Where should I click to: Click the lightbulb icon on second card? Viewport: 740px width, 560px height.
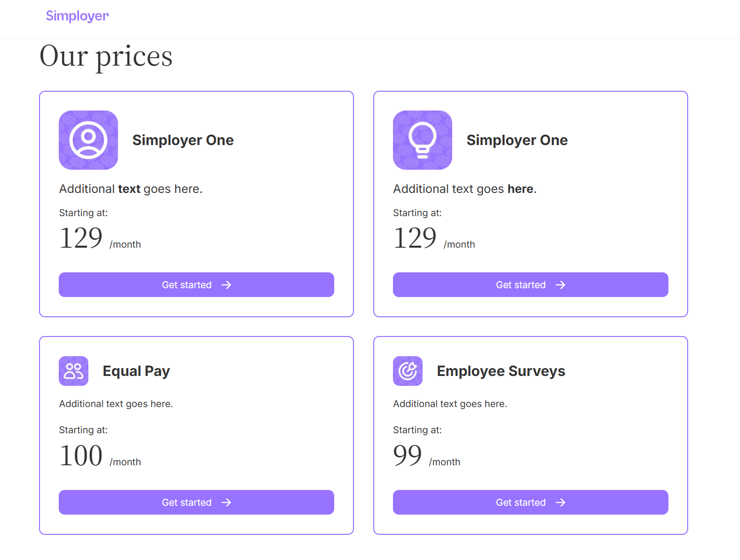click(423, 140)
